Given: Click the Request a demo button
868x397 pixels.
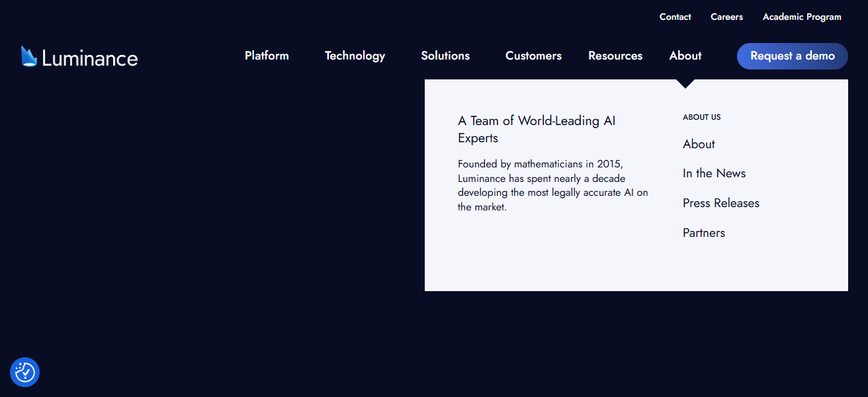Looking at the screenshot, I should tap(793, 56).
